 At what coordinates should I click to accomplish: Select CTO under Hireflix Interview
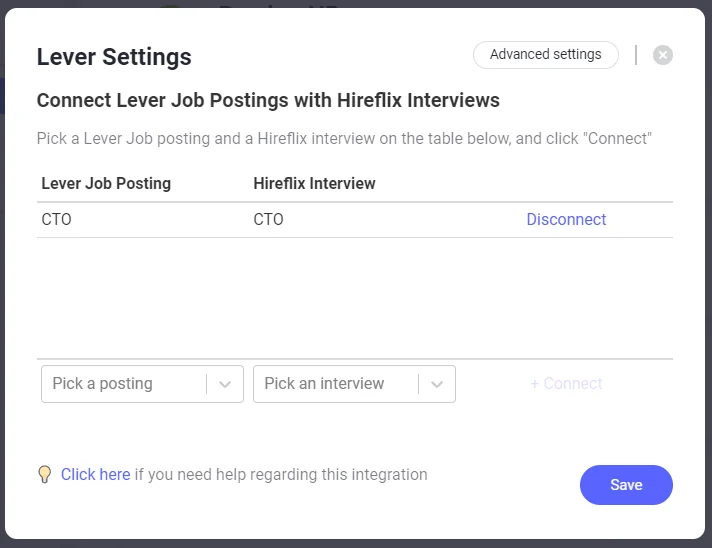[268, 220]
